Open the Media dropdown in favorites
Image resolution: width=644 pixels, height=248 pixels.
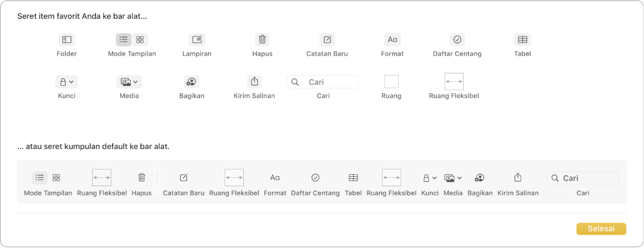129,82
